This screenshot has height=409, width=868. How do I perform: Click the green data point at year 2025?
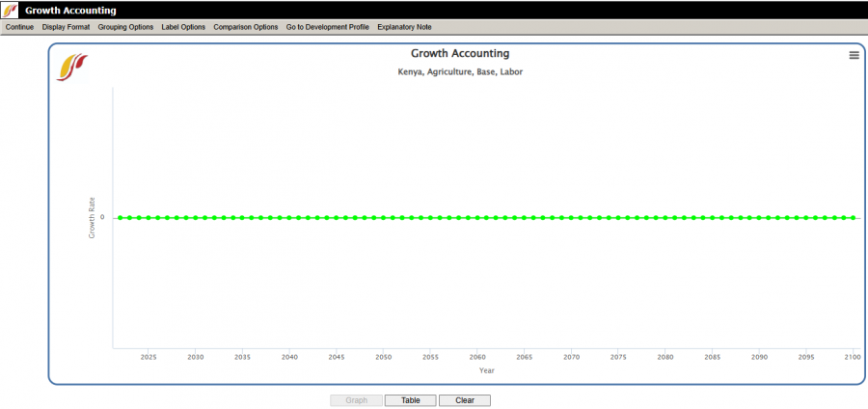[149, 218]
